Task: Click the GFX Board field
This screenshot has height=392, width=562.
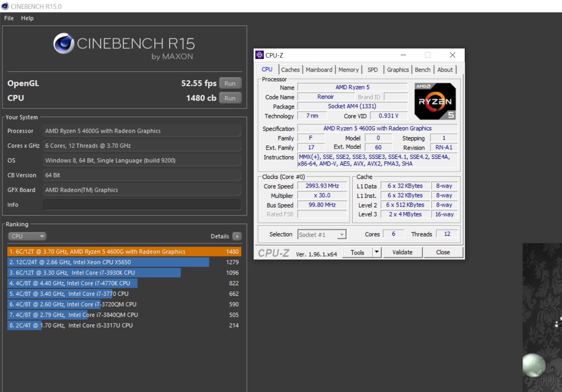Action: [x=142, y=190]
